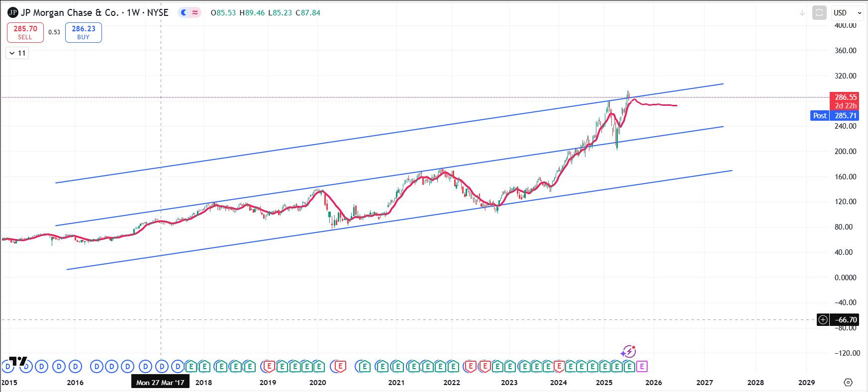Click the lone green earnings marker before 2021
The image size is (868, 392).
click(x=364, y=367)
